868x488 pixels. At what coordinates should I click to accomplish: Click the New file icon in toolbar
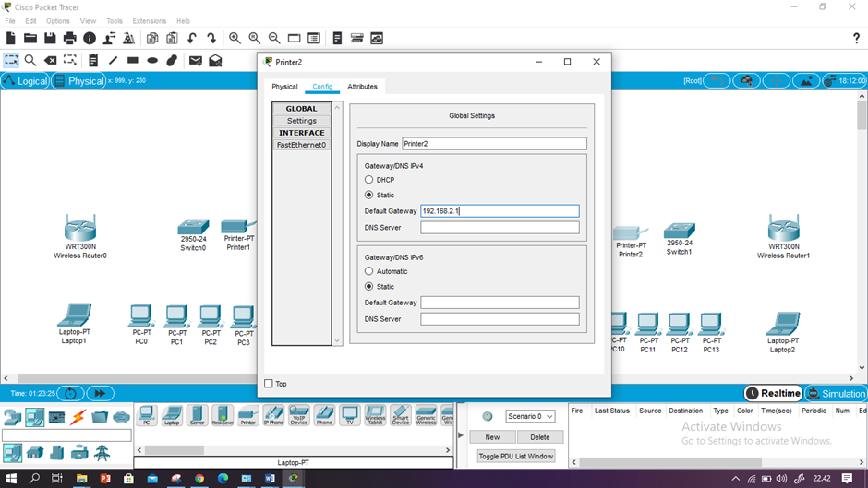10,38
